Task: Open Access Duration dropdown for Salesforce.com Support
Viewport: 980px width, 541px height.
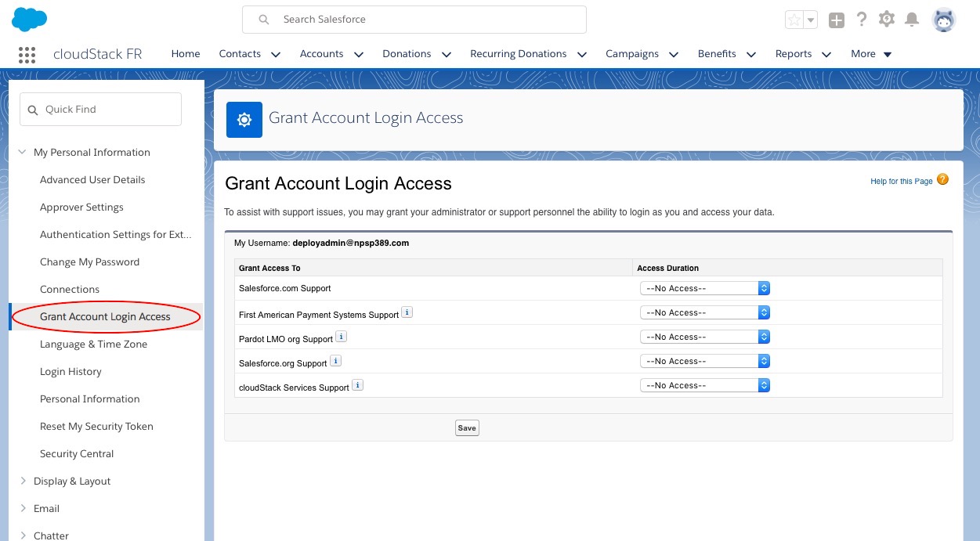Action: pyautogui.click(x=705, y=288)
